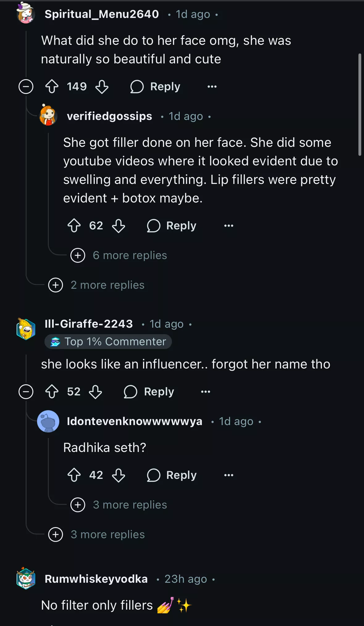
Task: Open more options on Ill-Giraffe-2243's comment
Action: (x=206, y=392)
